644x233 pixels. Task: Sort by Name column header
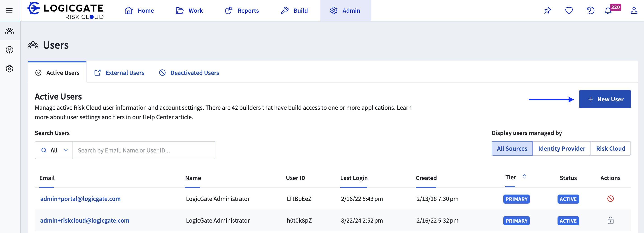click(193, 178)
